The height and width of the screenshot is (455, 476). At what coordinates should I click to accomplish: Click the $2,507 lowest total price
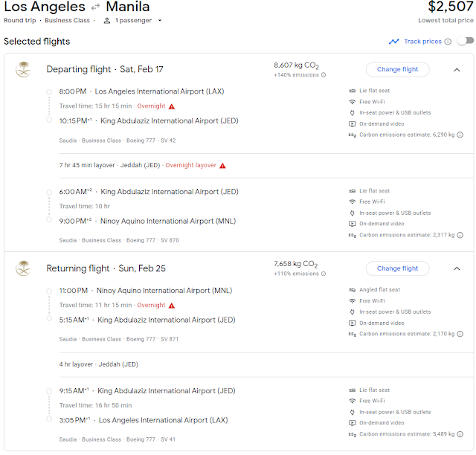coord(446,7)
